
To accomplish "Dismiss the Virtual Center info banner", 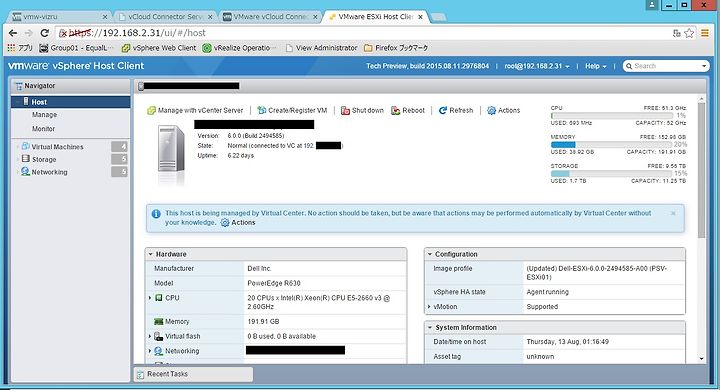I will point(673,213).
